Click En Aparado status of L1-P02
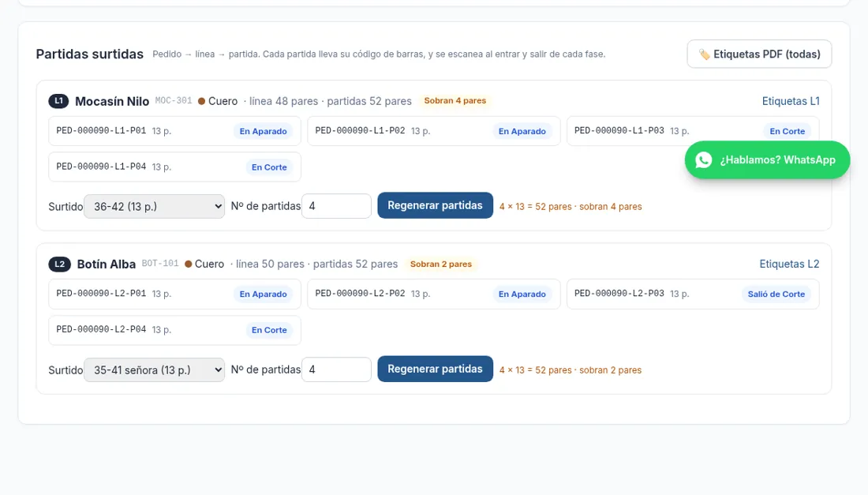868x495 pixels. [x=522, y=131]
